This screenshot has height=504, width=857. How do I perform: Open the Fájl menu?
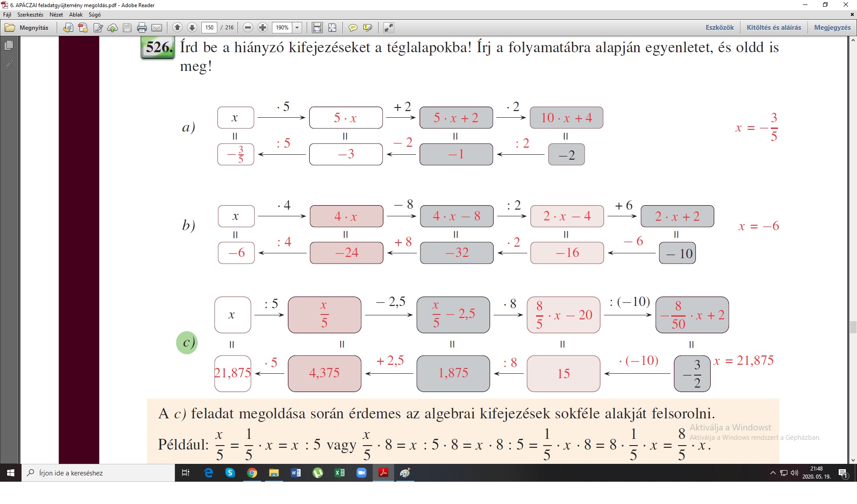(x=7, y=15)
